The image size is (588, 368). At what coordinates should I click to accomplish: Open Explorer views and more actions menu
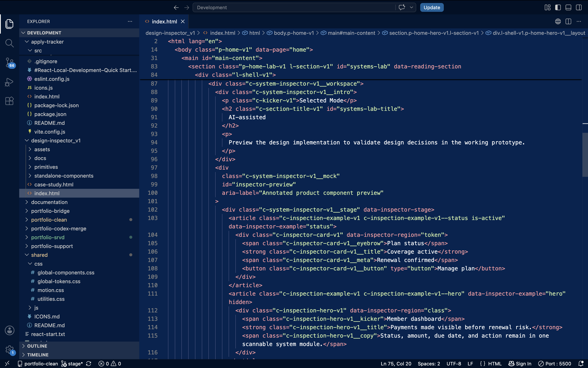click(130, 21)
